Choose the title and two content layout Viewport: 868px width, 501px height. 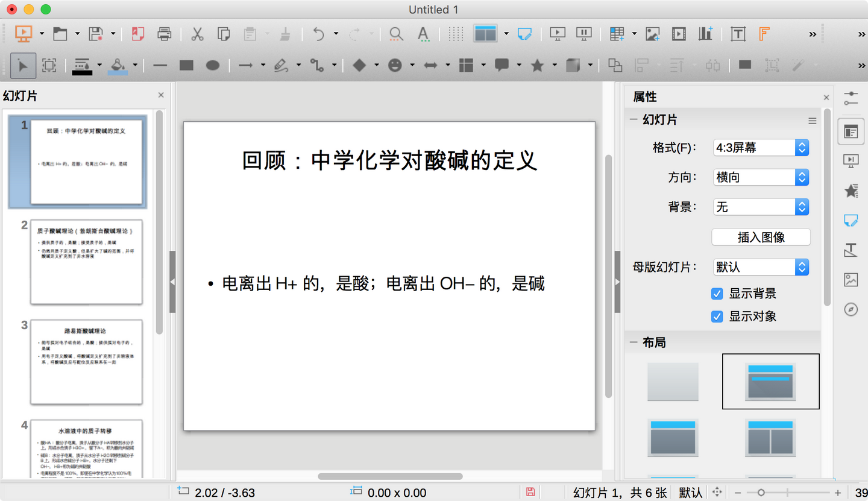coord(770,438)
